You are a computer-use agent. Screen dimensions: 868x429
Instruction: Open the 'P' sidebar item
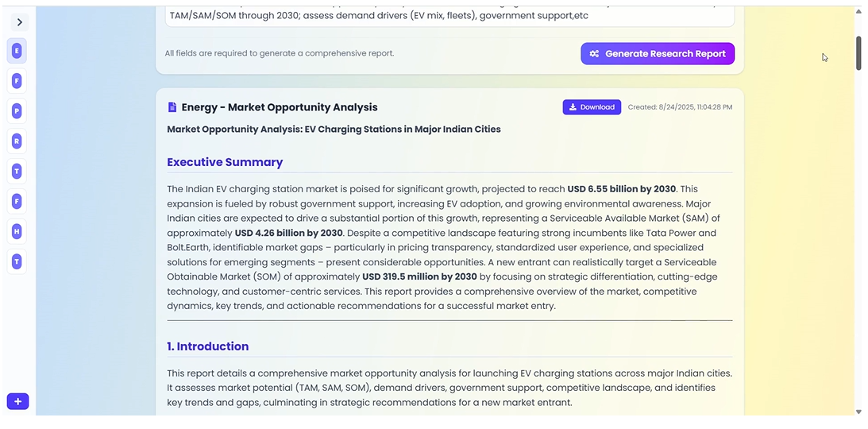[x=17, y=111]
